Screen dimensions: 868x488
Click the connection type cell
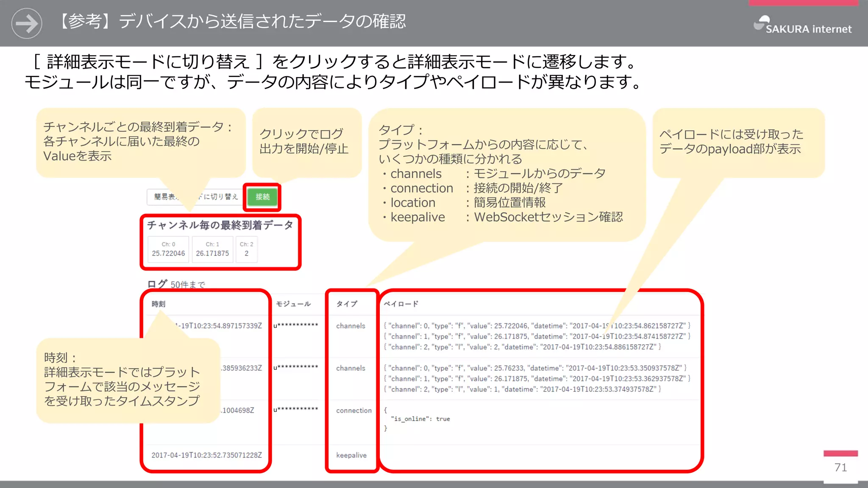354,410
